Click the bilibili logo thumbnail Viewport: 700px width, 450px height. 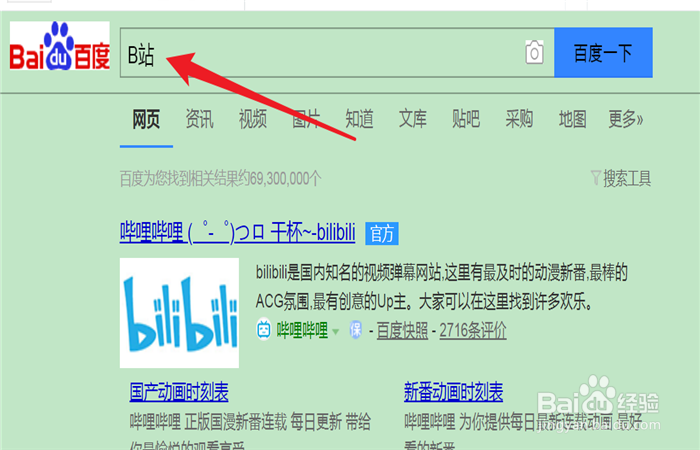pyautogui.click(x=179, y=313)
